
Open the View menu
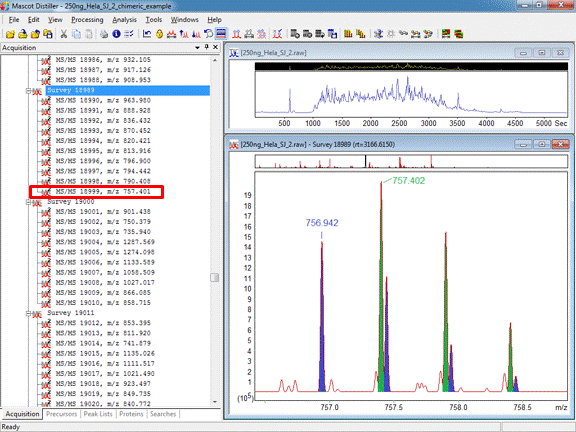pyautogui.click(x=55, y=20)
